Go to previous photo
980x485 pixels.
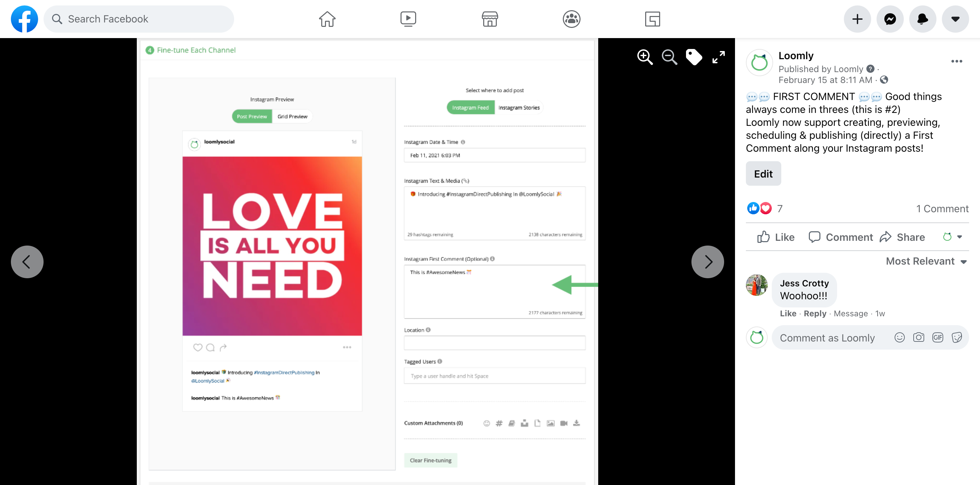tap(27, 262)
